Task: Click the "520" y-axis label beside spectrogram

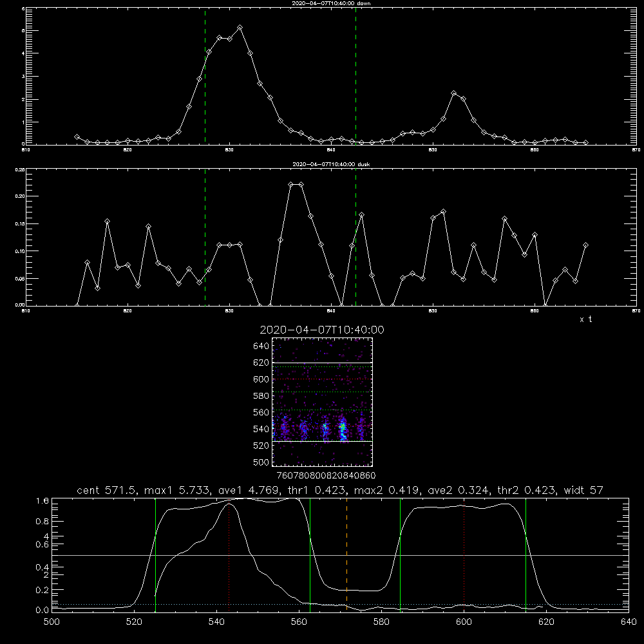Action: click(261, 445)
